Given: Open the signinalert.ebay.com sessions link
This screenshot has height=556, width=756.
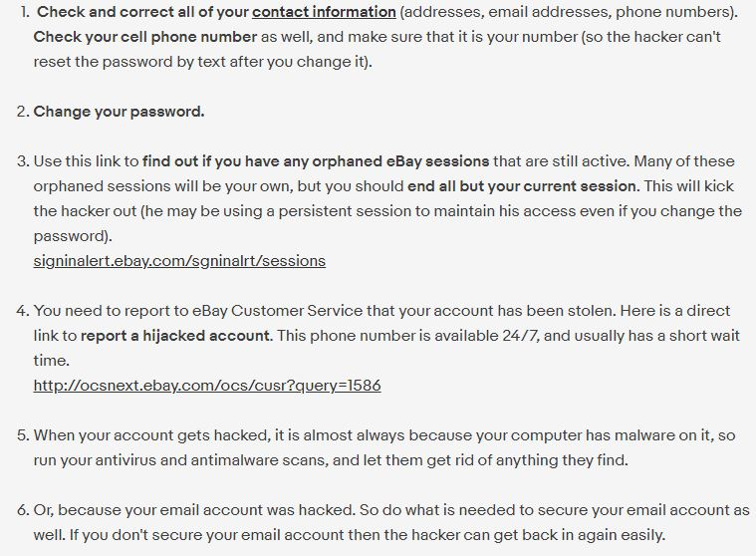Looking at the screenshot, I should (x=179, y=261).
